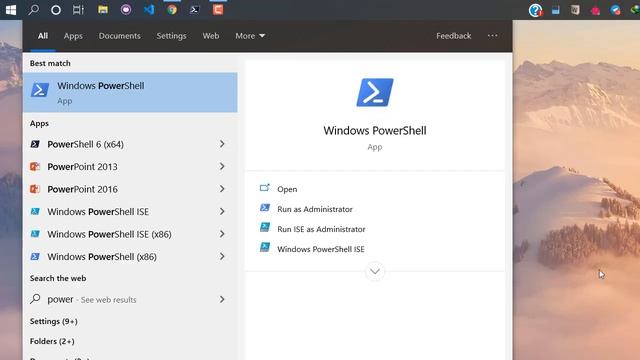Click Windows PowerShell best match icon

click(x=40, y=90)
